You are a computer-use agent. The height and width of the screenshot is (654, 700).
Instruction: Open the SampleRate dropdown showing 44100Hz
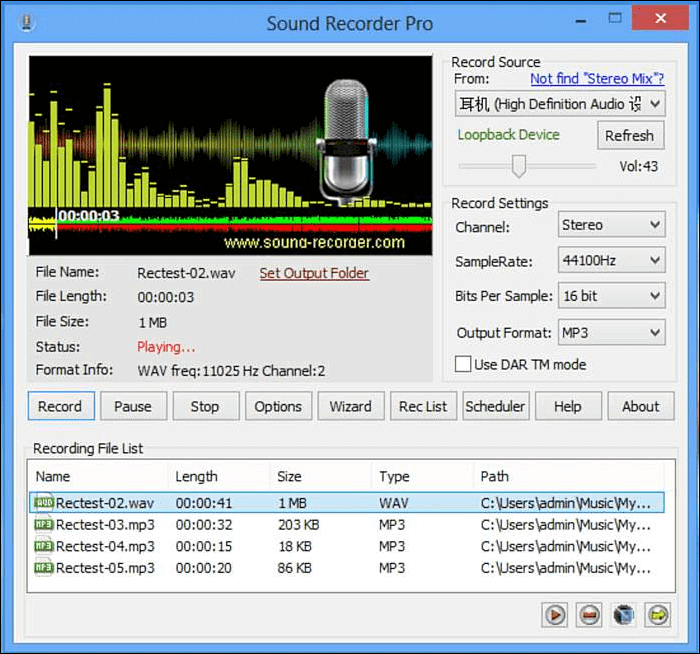point(611,261)
